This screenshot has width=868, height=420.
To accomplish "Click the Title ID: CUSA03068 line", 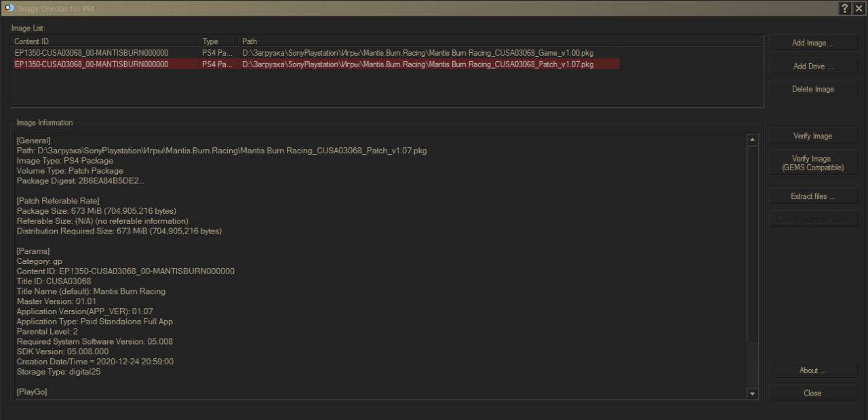I will point(54,282).
